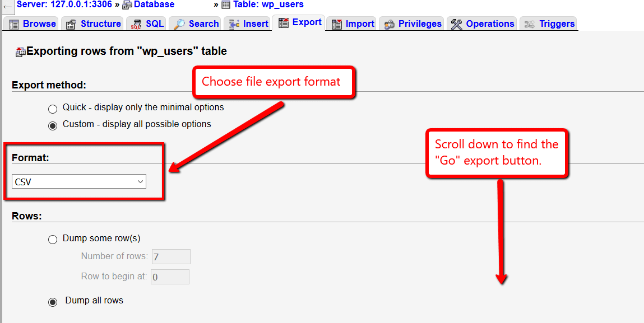This screenshot has width=644, height=323.
Task: Open the Format CSV dropdown
Action: coord(79,181)
